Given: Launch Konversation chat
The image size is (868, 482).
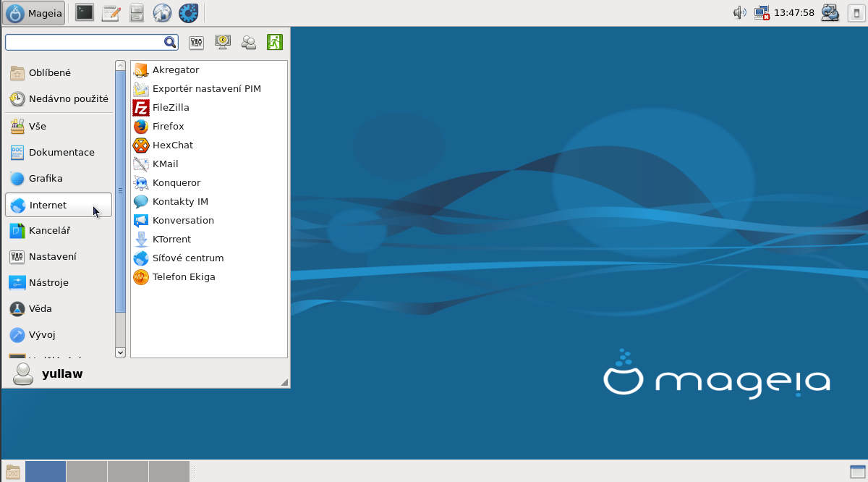Looking at the screenshot, I should click(x=209, y=220).
